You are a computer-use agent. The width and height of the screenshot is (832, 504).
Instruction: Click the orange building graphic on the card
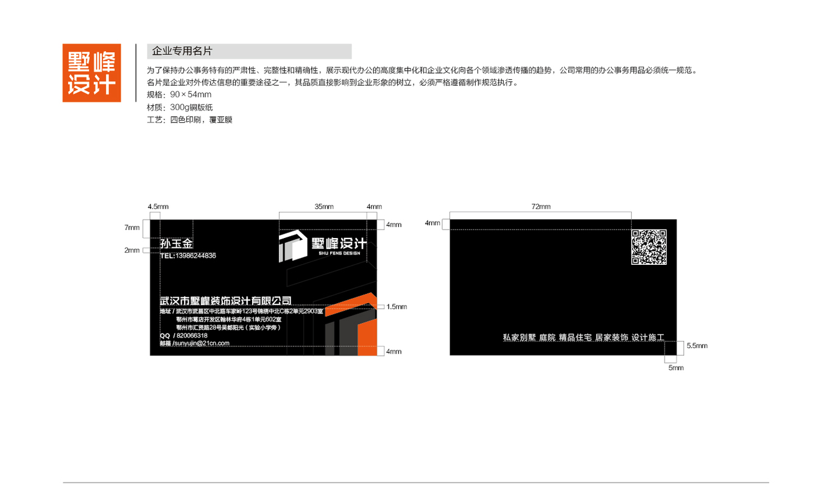coord(352,324)
